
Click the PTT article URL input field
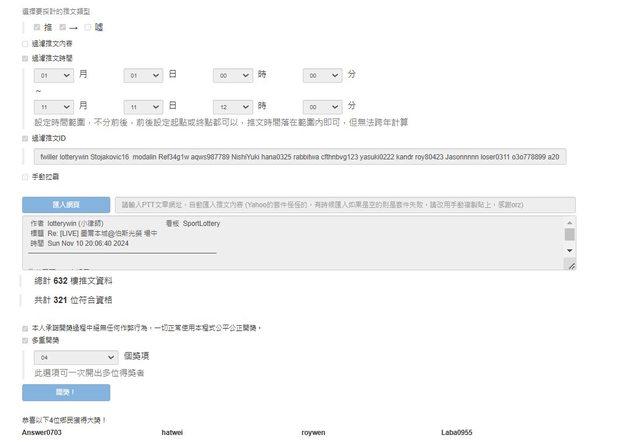click(345, 205)
